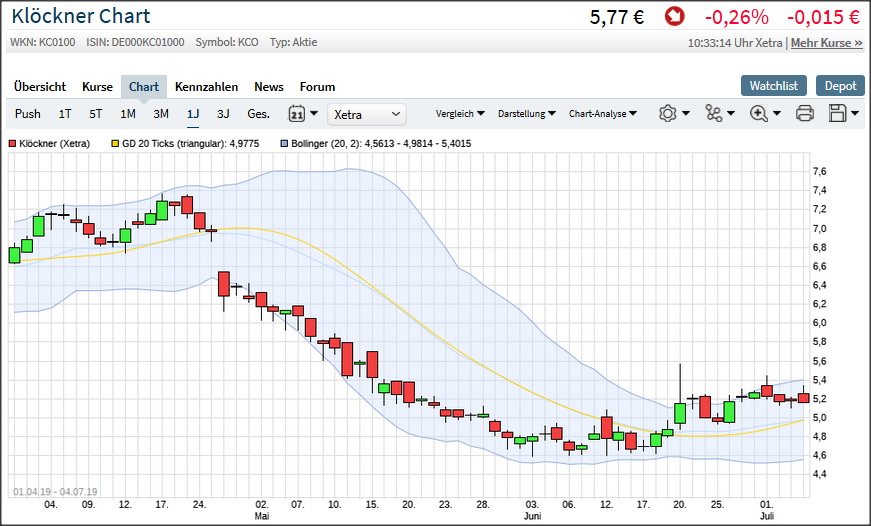This screenshot has height=526, width=871.
Task: Open the arrow next to save icon
Action: click(x=855, y=113)
